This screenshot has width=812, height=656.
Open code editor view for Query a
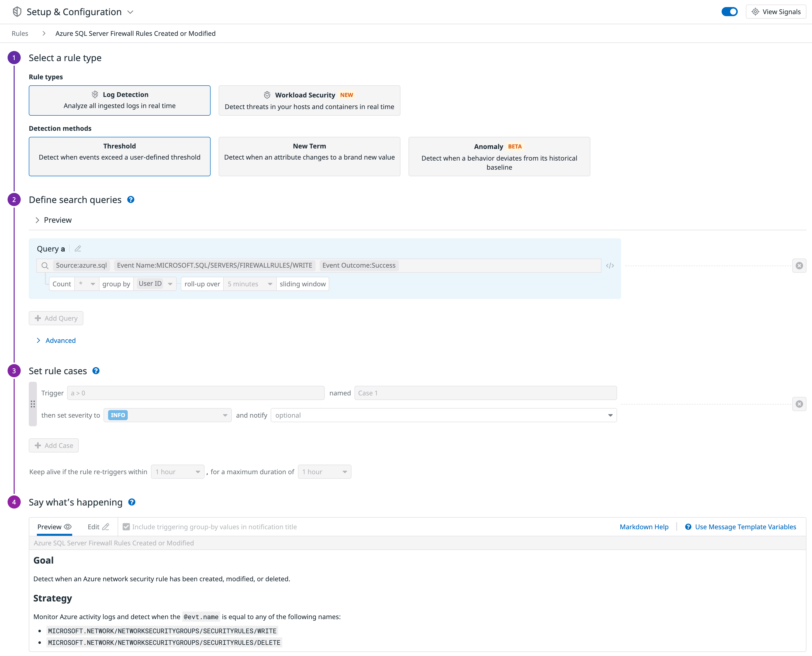click(x=610, y=265)
